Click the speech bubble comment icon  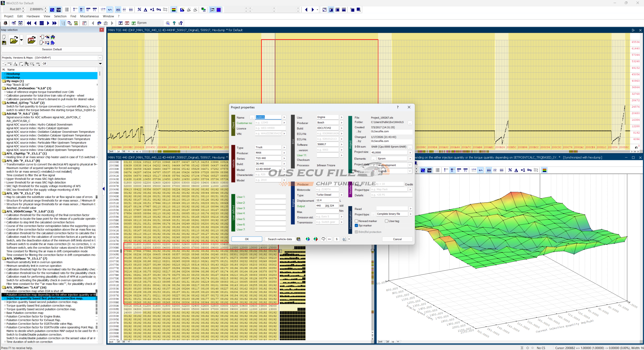pos(323,239)
